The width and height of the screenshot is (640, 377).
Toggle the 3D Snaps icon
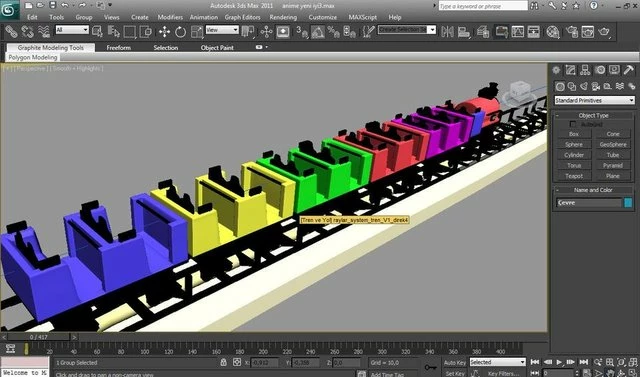[302, 31]
